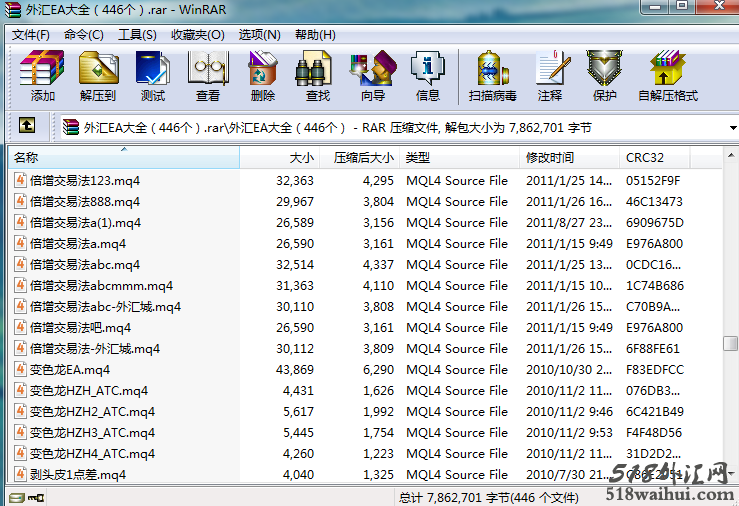Select file 倍增交易法-外汇城.mq4
Viewport: 739px width, 506px height.
(x=95, y=349)
